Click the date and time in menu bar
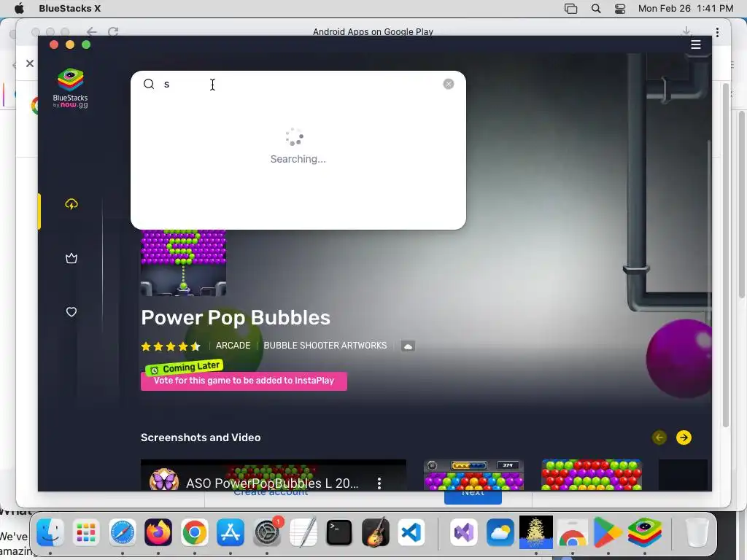Viewport: 747px width, 560px height. click(x=686, y=9)
